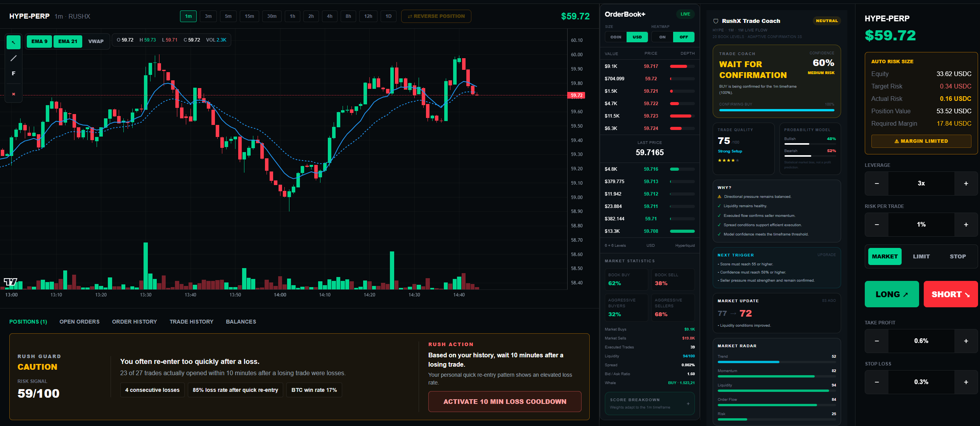Turn heatmap ON
The width and height of the screenshot is (980, 426).
click(x=662, y=37)
